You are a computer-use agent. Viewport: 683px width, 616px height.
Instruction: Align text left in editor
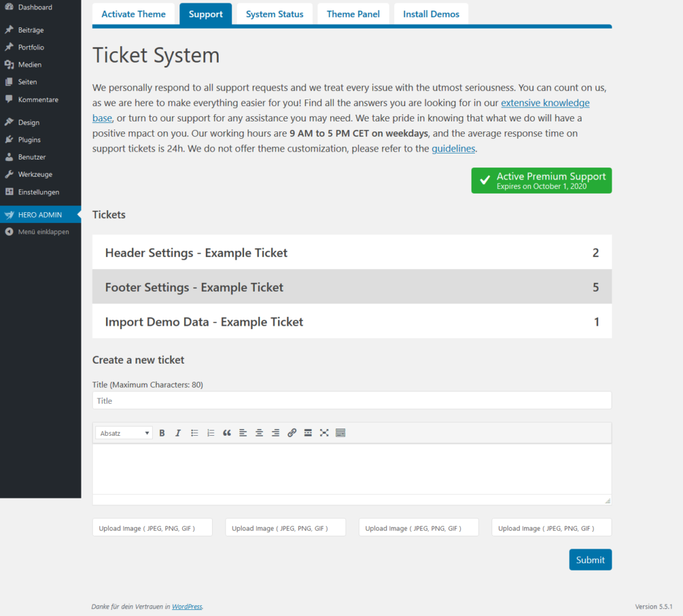coord(243,433)
